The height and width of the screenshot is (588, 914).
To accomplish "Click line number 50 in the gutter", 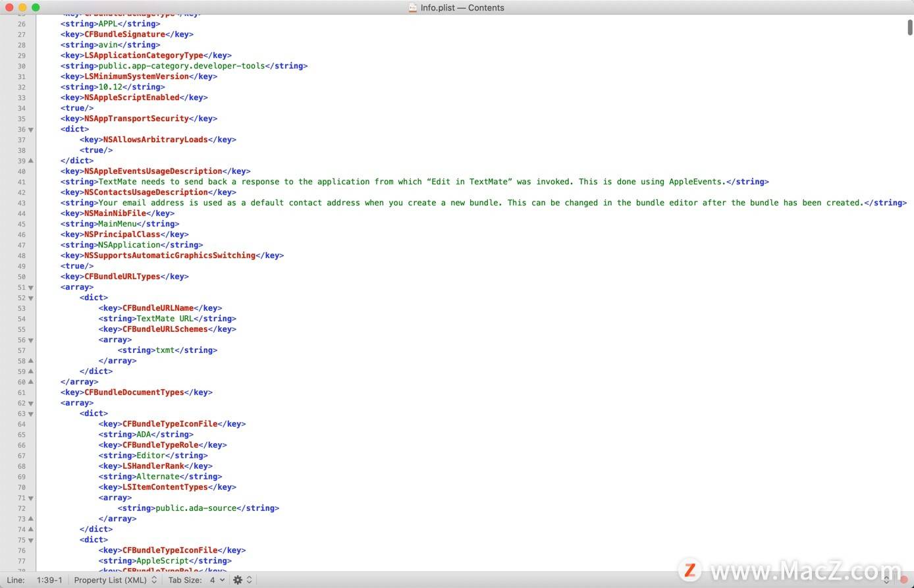I will pos(22,277).
